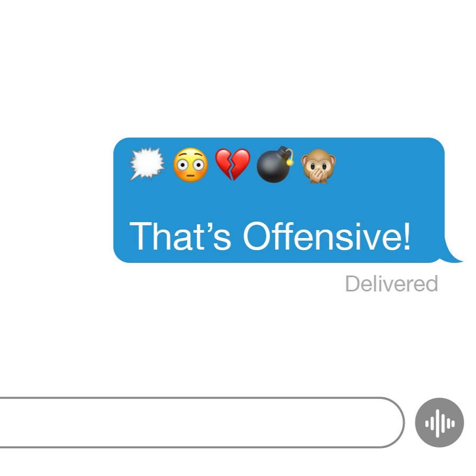
Task: Click the exclamation mark ending the message
Action: tap(407, 236)
